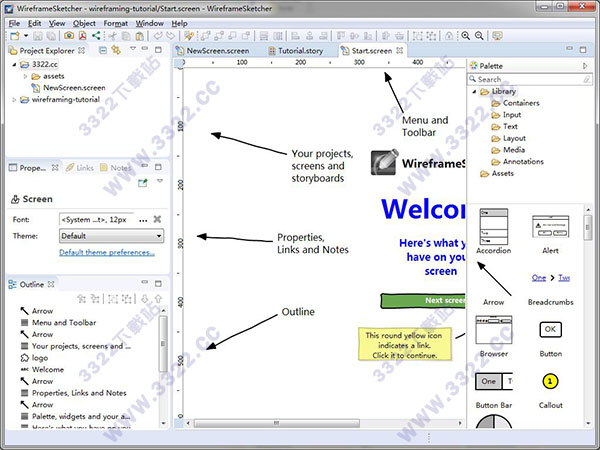This screenshot has width=600, height=450.
Task: Click Collapse All in Project Explorer
Action: click(103, 50)
